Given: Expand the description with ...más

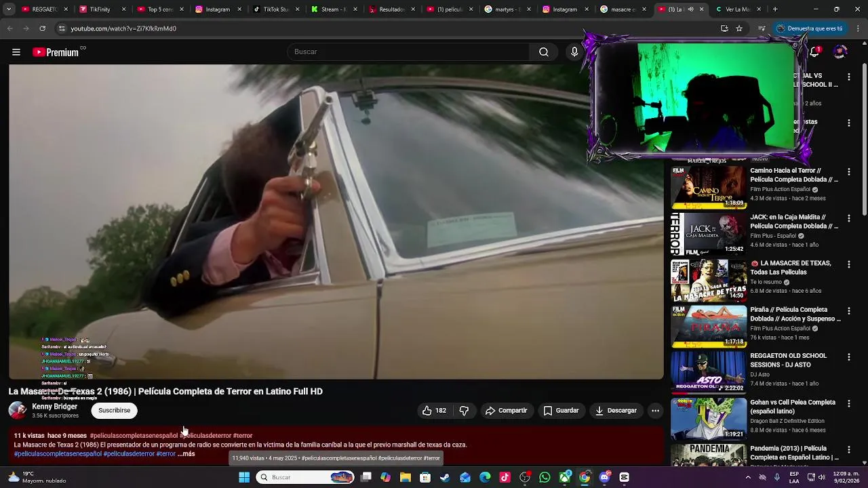Looking at the screenshot, I should (x=186, y=454).
